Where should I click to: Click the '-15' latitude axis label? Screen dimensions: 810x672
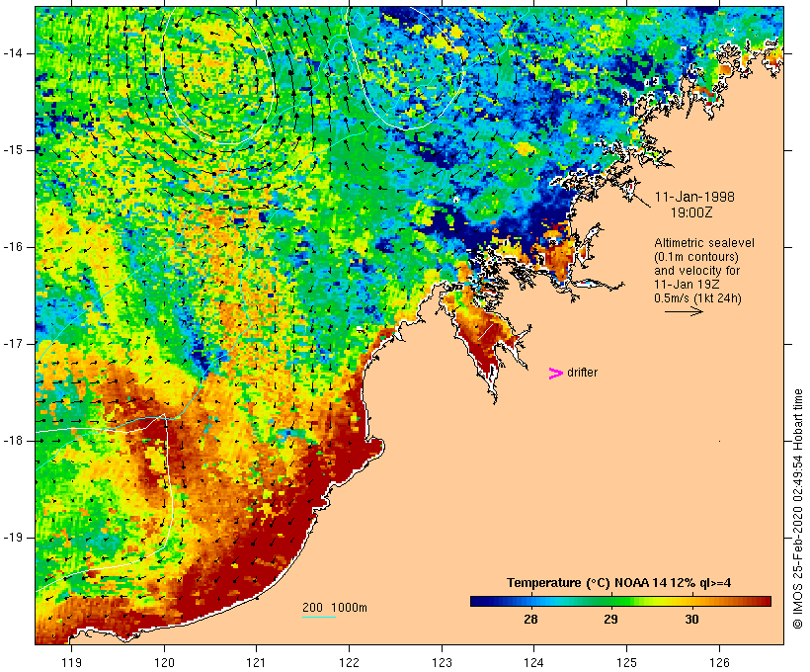[12, 150]
